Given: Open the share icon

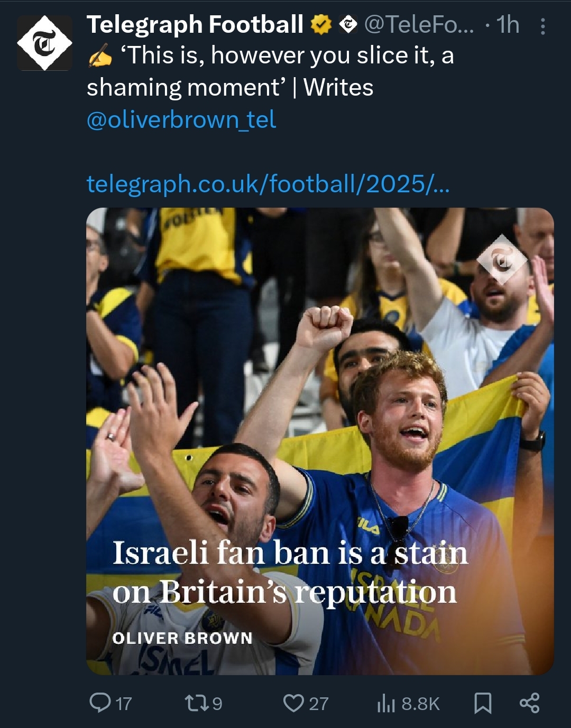Looking at the screenshot, I should click(x=529, y=703).
